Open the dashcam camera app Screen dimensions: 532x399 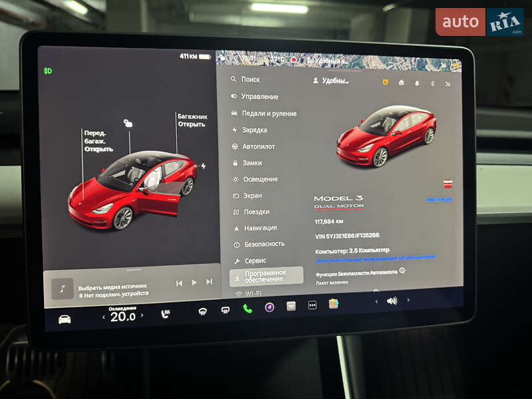(270, 307)
